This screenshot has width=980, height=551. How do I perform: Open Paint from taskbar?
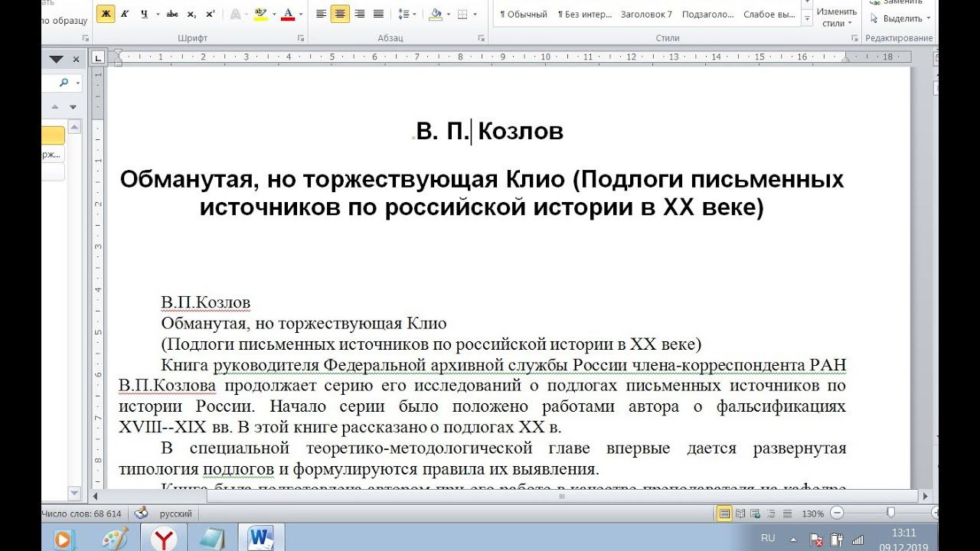click(x=116, y=539)
